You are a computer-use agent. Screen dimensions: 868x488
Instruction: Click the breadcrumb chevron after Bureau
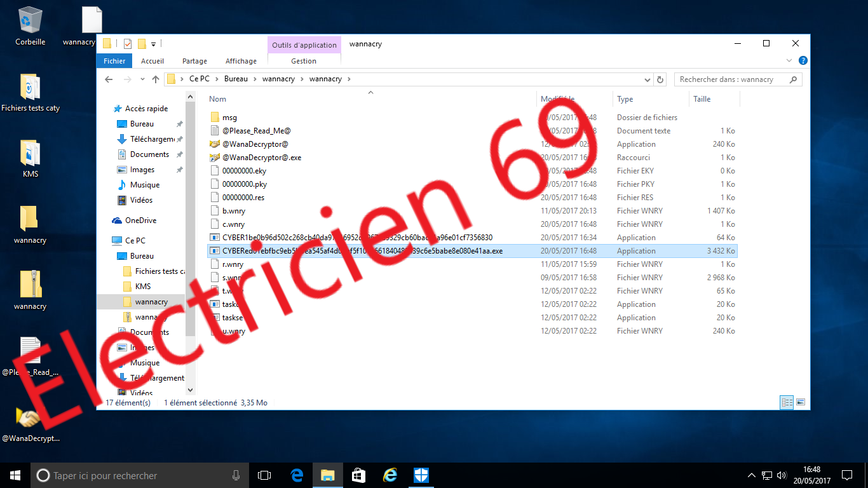pos(255,79)
